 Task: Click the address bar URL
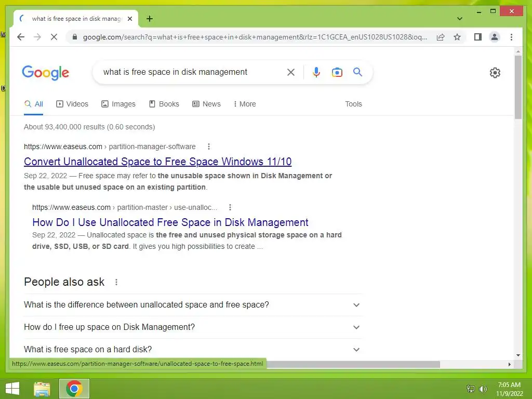pyautogui.click(x=255, y=37)
